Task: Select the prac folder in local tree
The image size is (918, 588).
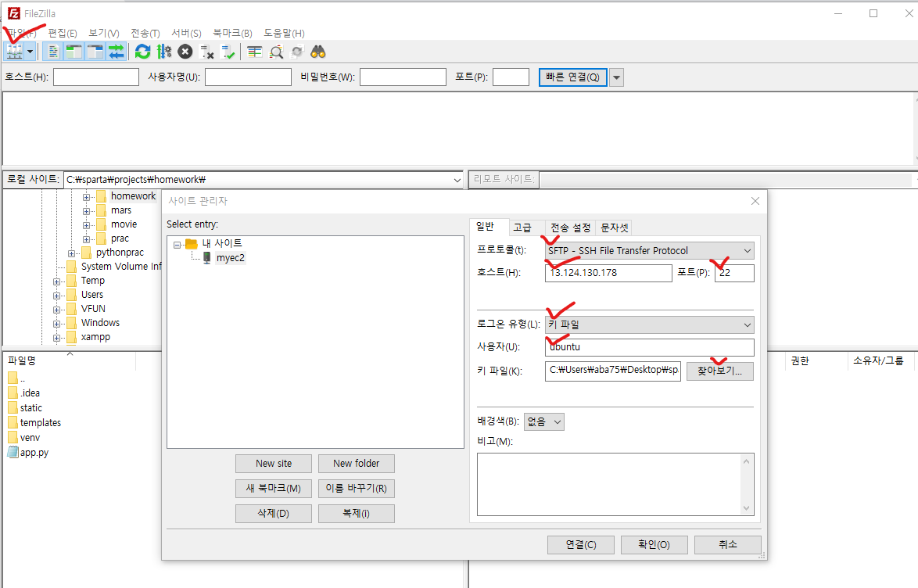Action: pyautogui.click(x=120, y=238)
